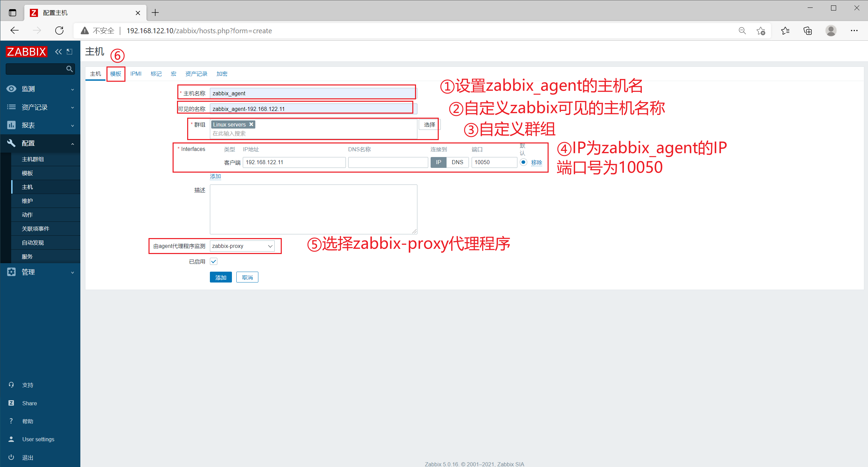Click the browser back arrow
The width and height of the screenshot is (868, 467).
click(x=15, y=31)
